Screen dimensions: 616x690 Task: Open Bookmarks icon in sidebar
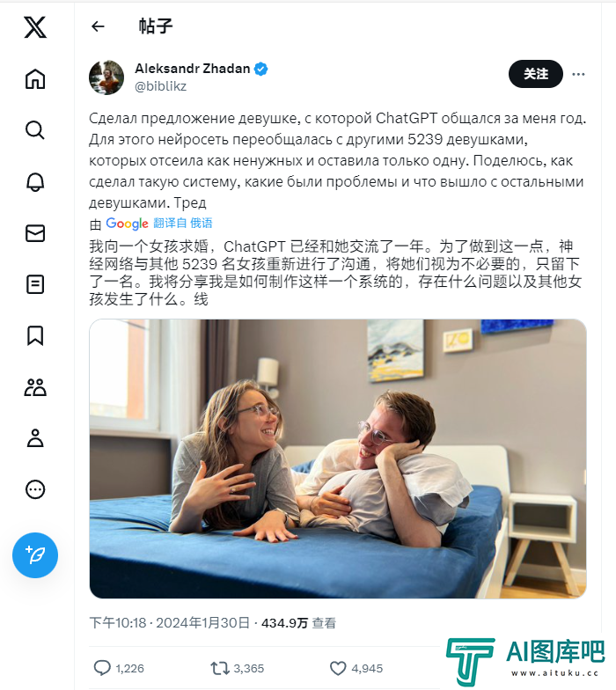(35, 336)
